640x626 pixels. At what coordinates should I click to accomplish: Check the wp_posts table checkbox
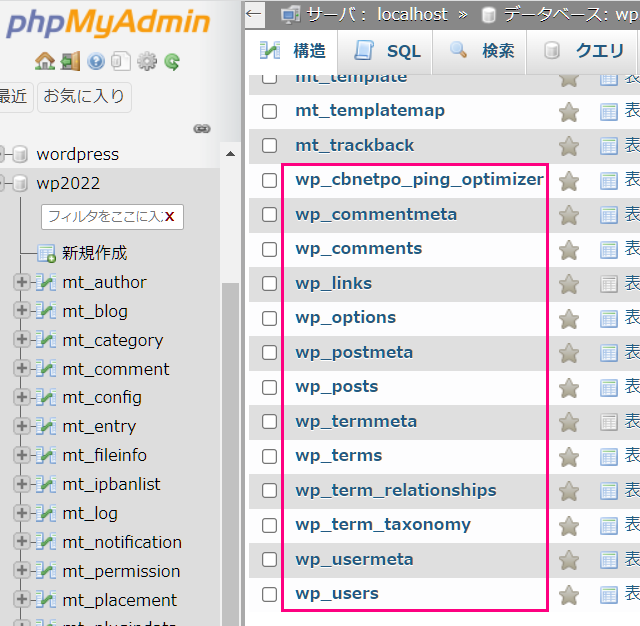tap(269, 387)
